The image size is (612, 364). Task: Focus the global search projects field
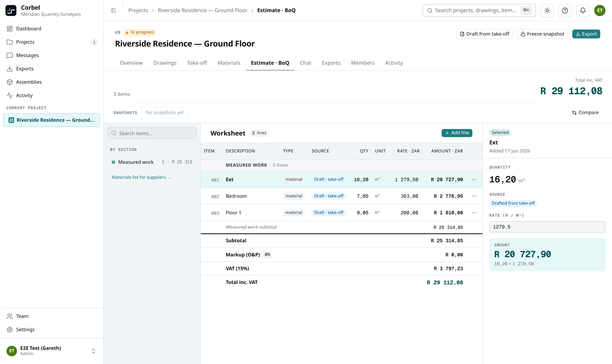479,11
